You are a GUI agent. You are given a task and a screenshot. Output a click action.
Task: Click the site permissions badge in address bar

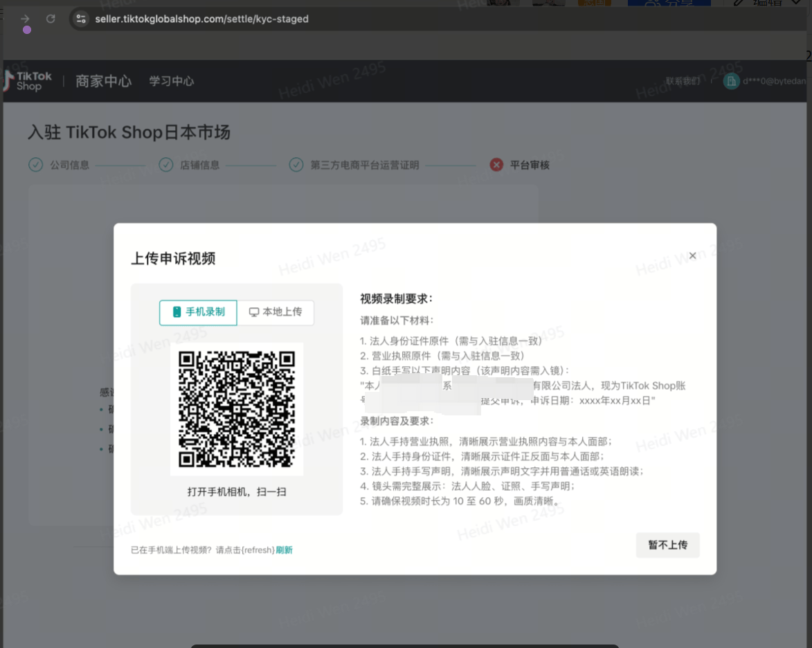click(80, 19)
